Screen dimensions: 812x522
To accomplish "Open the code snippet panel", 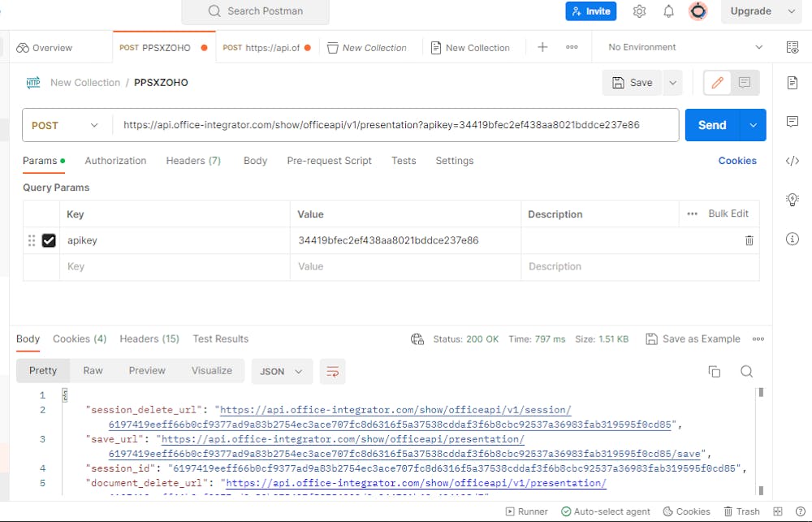I will tap(793, 161).
